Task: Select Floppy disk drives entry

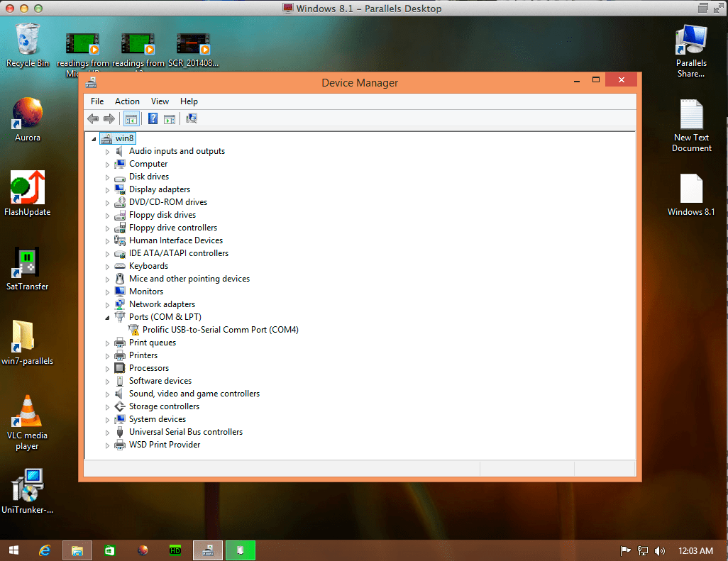Action: click(x=162, y=215)
